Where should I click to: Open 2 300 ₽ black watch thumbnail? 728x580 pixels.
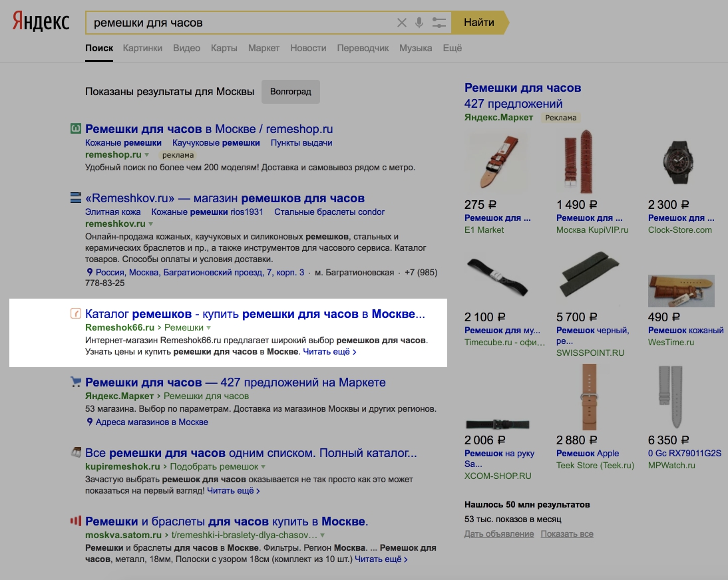(678, 162)
